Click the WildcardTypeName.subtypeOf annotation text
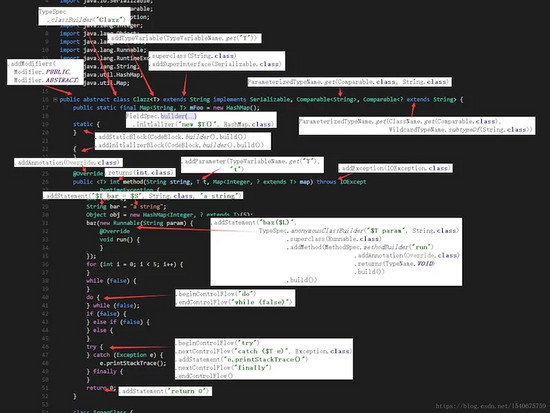Screen dimensions: 550x413 pos(460,130)
